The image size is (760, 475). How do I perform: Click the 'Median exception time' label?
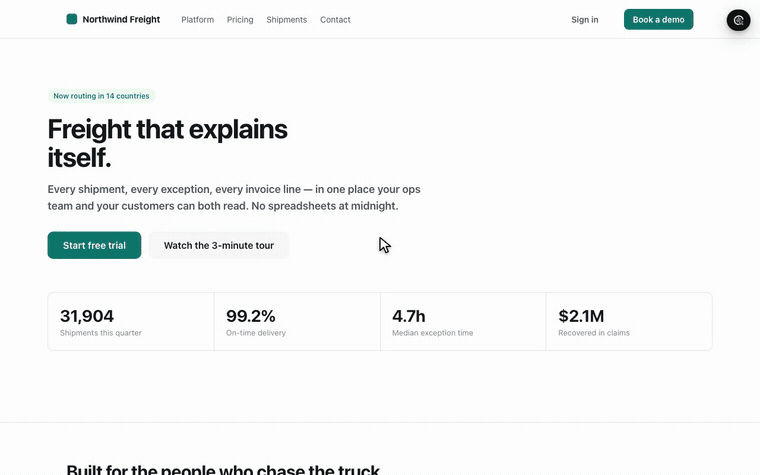point(432,333)
